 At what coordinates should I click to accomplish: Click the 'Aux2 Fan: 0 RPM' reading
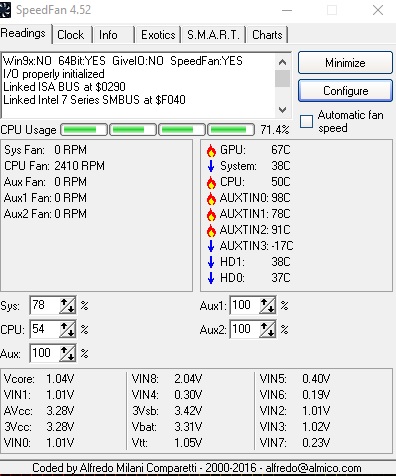point(45,214)
